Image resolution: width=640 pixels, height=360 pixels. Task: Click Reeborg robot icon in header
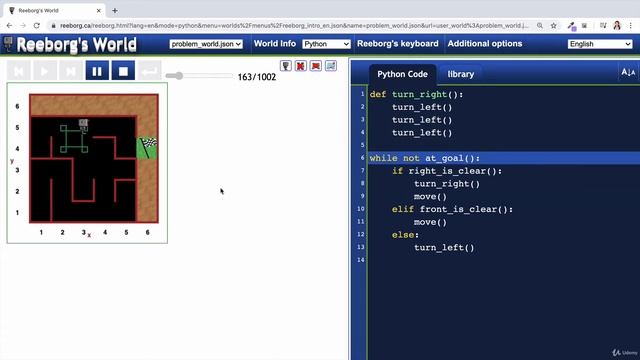(8, 44)
